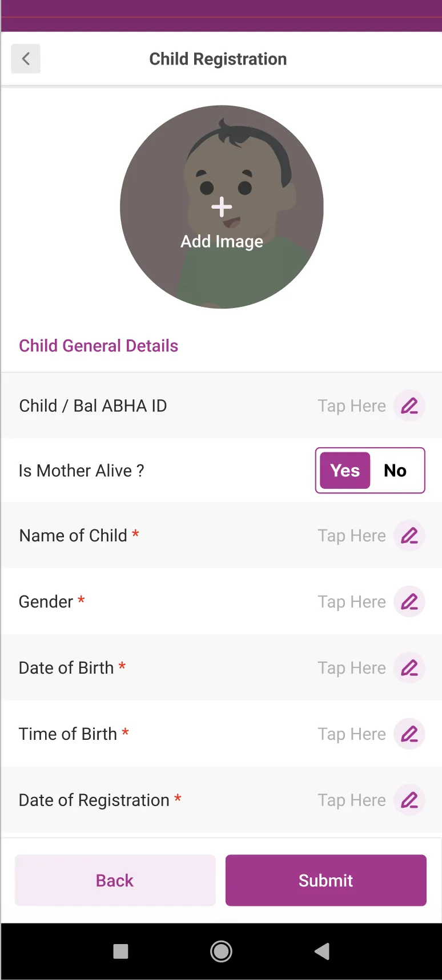442x980 pixels.
Task: Tap the Child / Bal ABHA ID field
Action: (351, 406)
